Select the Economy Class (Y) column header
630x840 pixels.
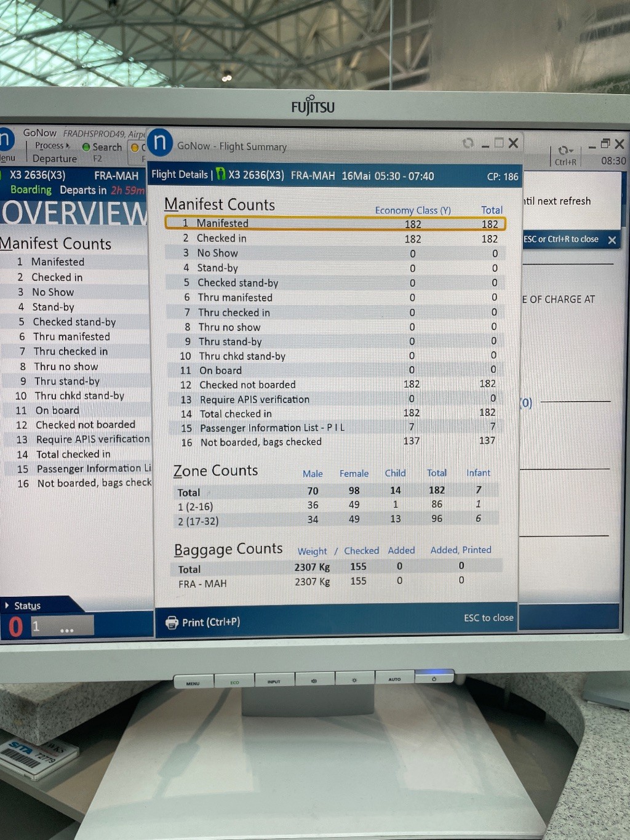click(x=413, y=210)
